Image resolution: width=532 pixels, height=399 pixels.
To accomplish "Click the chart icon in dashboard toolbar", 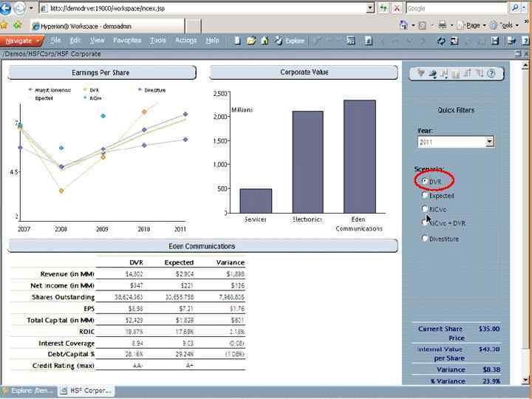I will pyautogui.click(x=456, y=73).
